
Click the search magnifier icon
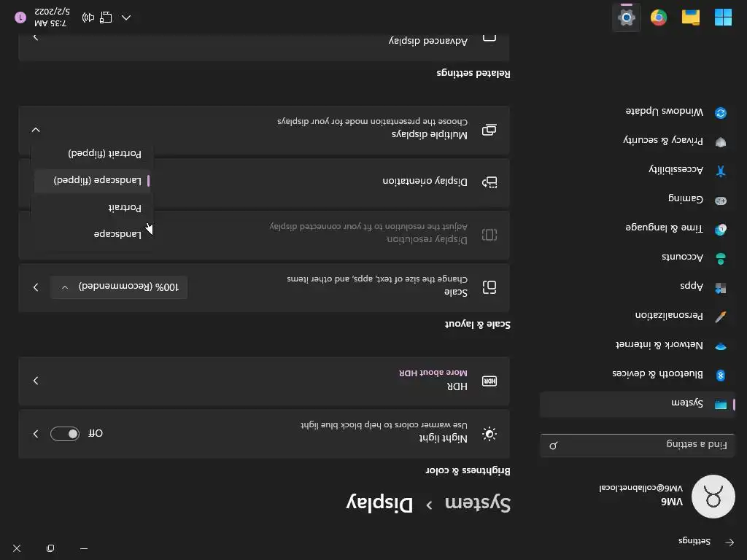click(x=553, y=446)
